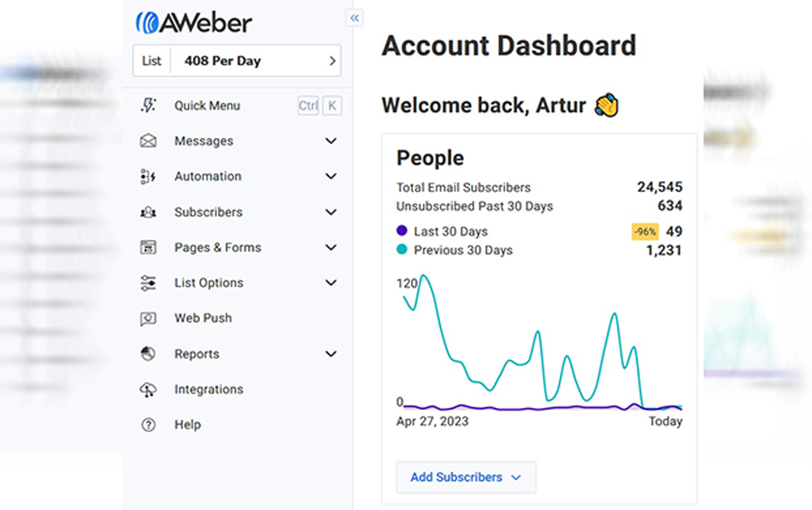The width and height of the screenshot is (812, 510).
Task: Click the Messages envelope icon
Action: coord(148,141)
